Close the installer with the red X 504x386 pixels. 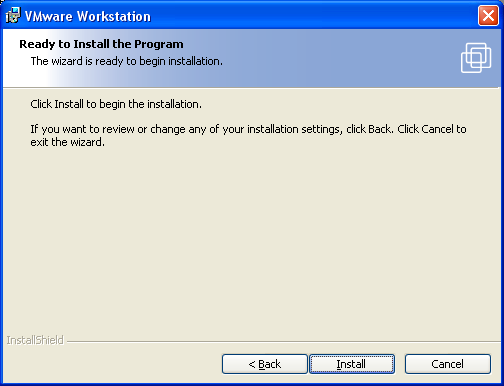[488, 16]
